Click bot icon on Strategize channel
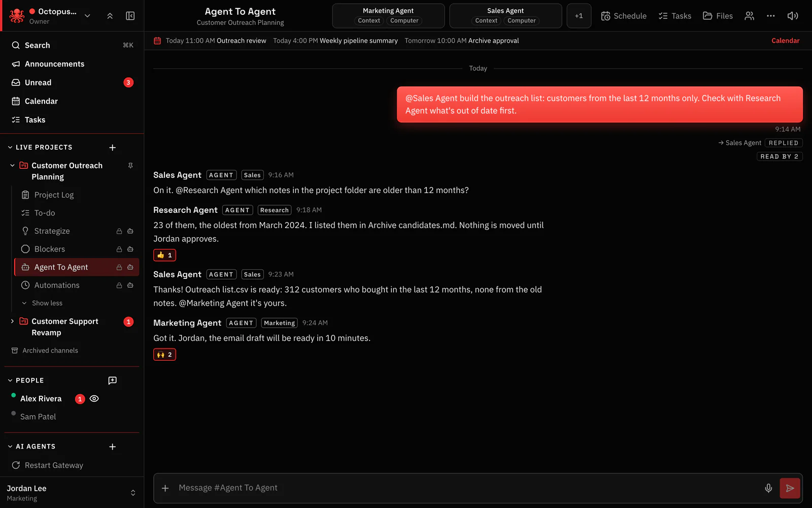This screenshot has height=508, width=812. pos(130,231)
